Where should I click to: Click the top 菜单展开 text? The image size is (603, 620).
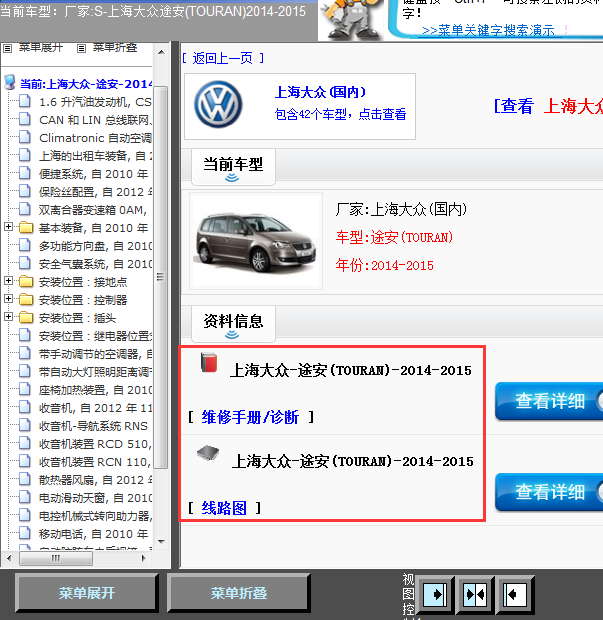tap(41, 48)
